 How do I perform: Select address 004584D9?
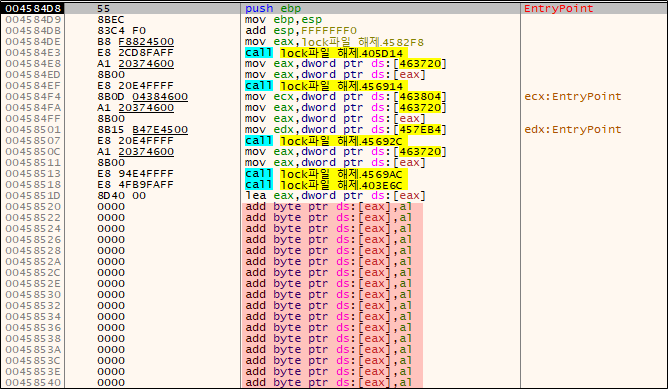pyautogui.click(x=33, y=20)
